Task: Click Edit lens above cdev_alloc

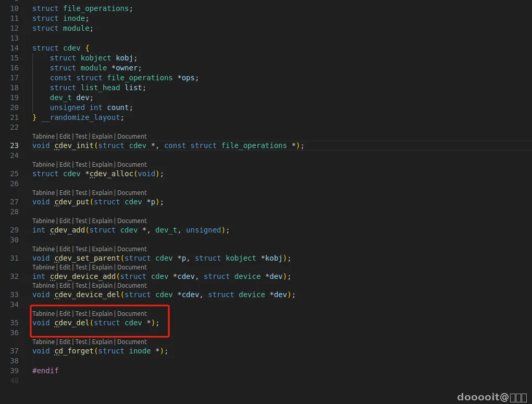Action: tap(65, 164)
